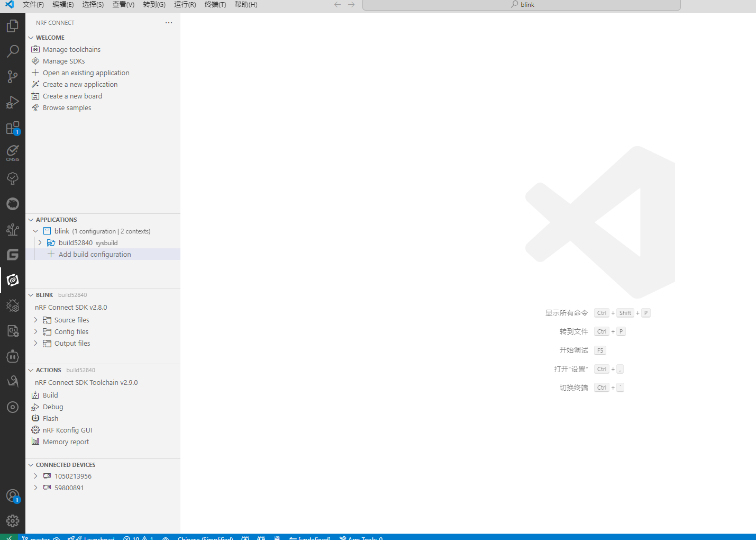Open the Extensions view
The height and width of the screenshot is (540, 756).
tap(13, 128)
